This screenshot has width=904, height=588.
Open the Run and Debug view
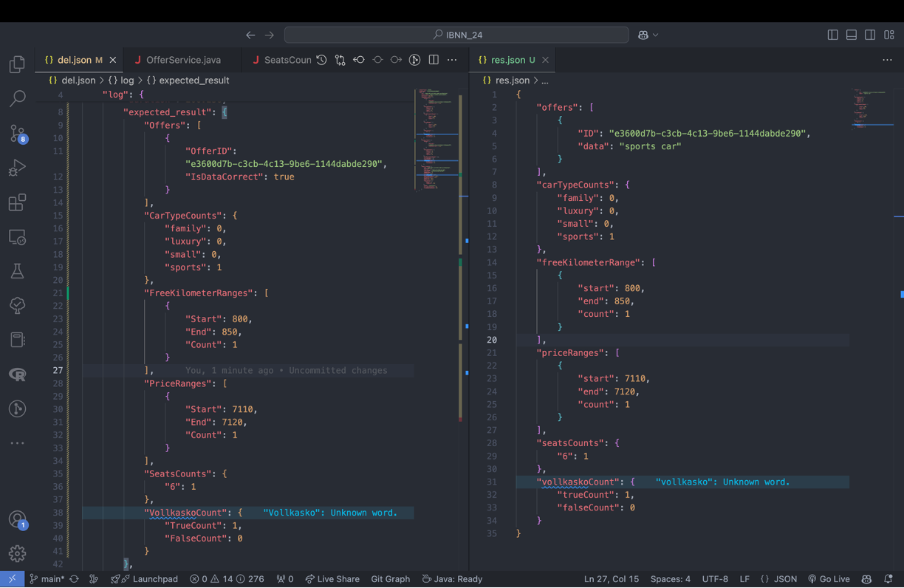point(17,168)
